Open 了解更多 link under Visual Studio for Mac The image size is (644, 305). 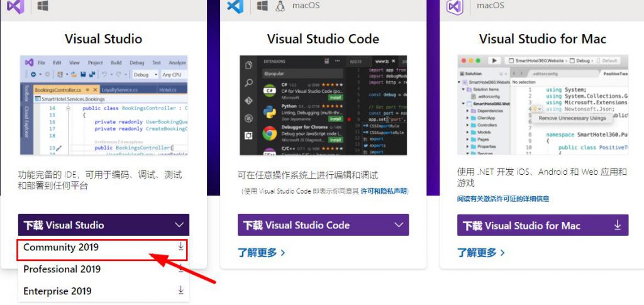(481, 252)
